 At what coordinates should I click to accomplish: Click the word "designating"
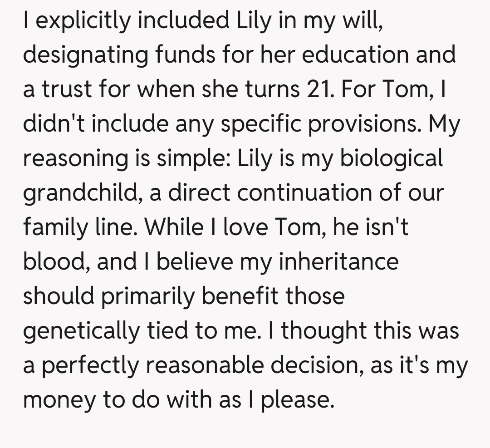coord(85,55)
